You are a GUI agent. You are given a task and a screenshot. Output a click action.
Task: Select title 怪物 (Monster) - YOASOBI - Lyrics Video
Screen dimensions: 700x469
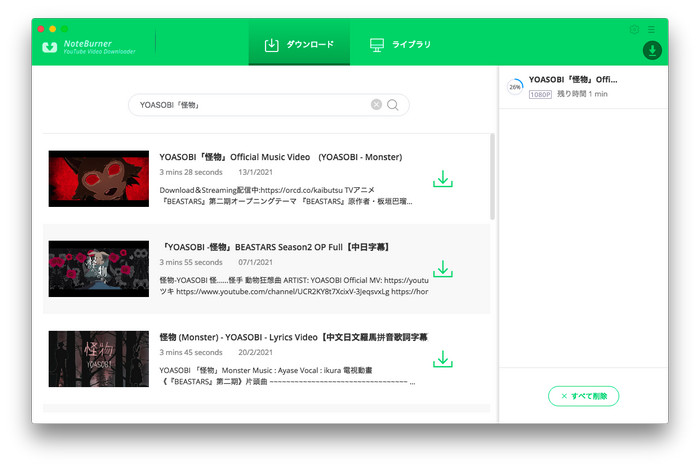pyautogui.click(x=293, y=337)
